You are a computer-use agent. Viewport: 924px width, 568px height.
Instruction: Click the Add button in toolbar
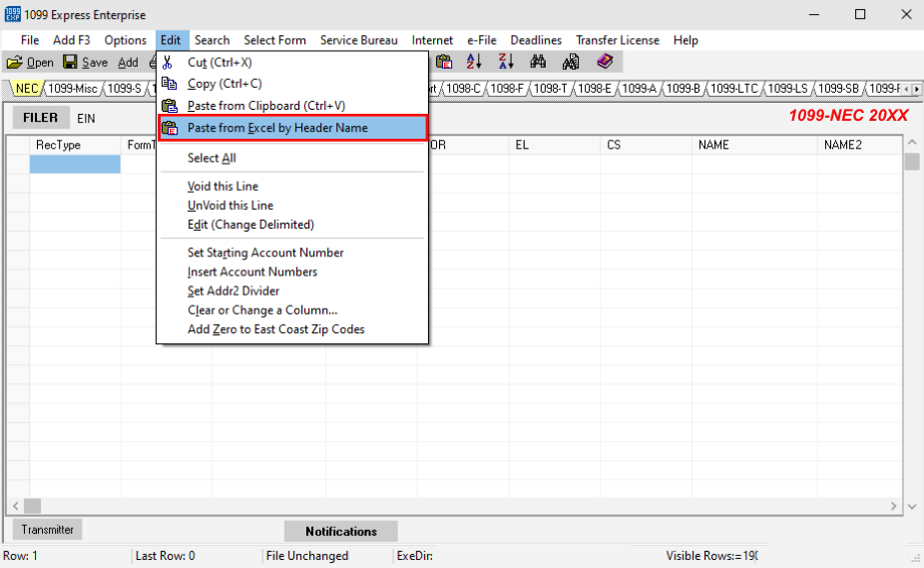point(128,63)
